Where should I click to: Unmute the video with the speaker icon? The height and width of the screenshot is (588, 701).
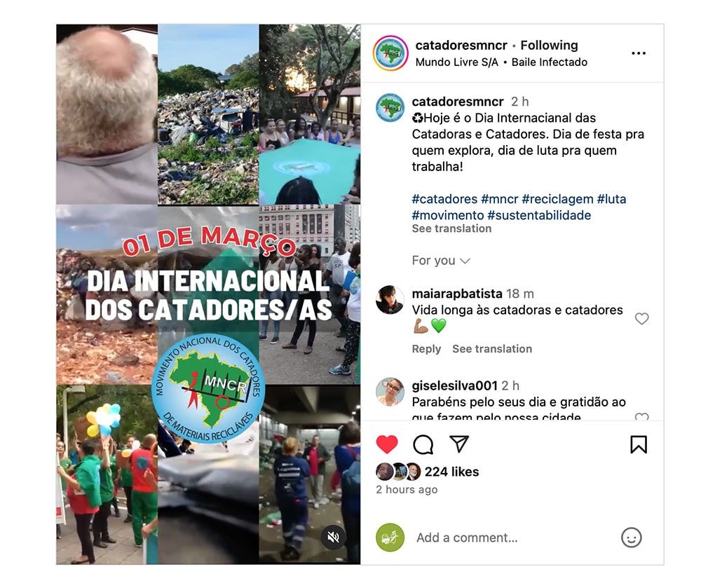(333, 537)
